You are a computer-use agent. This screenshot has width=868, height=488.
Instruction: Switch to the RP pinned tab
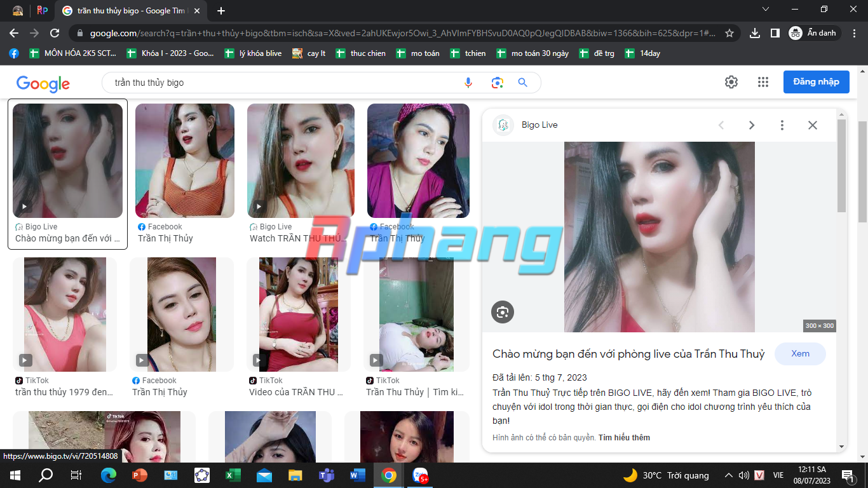42,11
